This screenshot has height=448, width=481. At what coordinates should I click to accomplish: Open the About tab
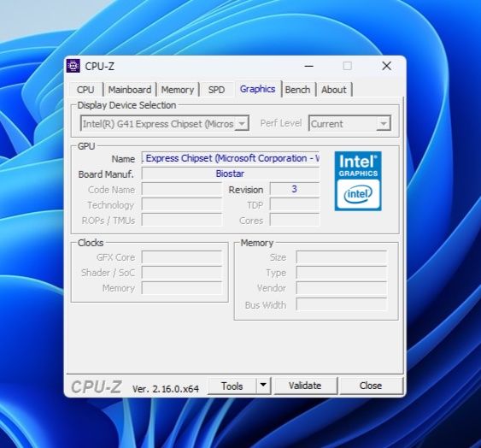pos(334,90)
